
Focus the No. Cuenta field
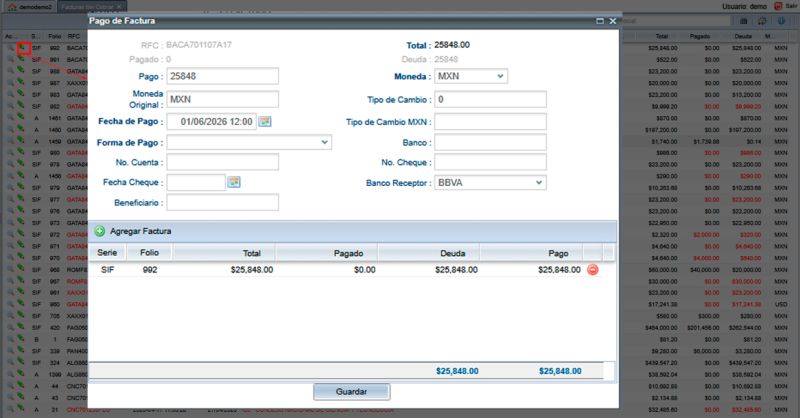coord(222,162)
